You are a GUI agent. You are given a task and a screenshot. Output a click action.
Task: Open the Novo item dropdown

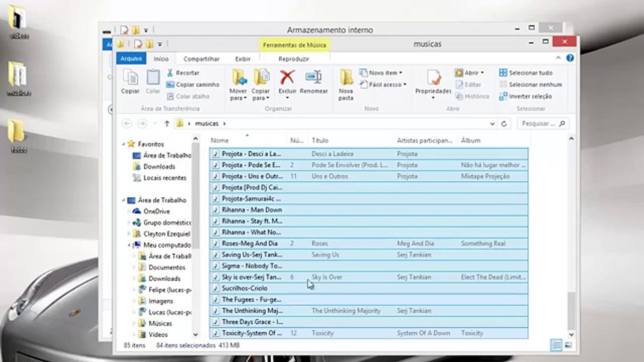point(380,73)
